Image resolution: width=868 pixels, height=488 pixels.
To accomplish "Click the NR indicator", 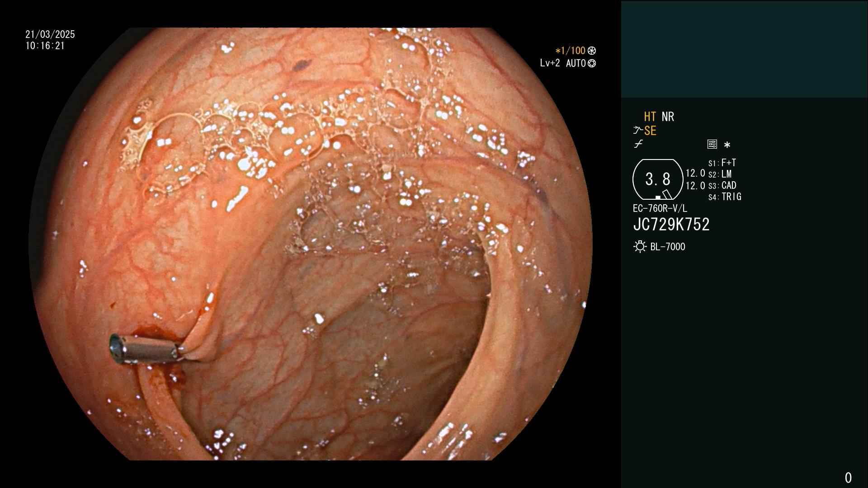I will [668, 117].
